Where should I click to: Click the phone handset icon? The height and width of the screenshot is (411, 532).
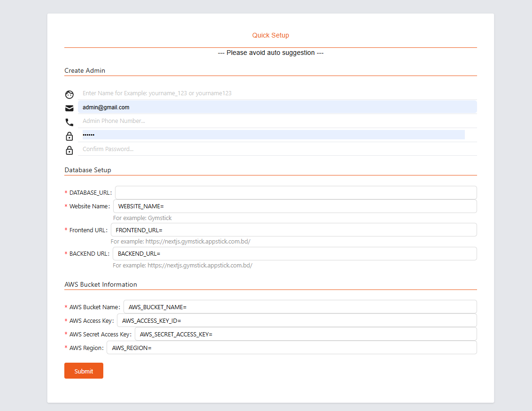(x=69, y=122)
